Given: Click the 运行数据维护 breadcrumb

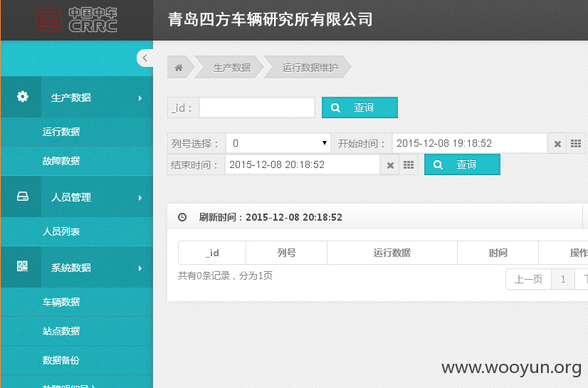Looking at the screenshot, I should pyautogui.click(x=310, y=68).
